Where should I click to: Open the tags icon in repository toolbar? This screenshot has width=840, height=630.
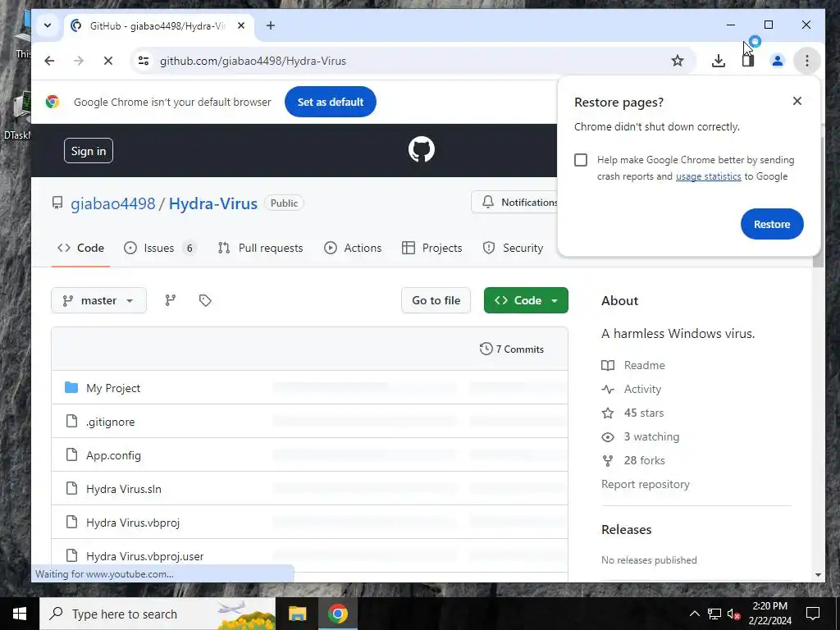[205, 300]
